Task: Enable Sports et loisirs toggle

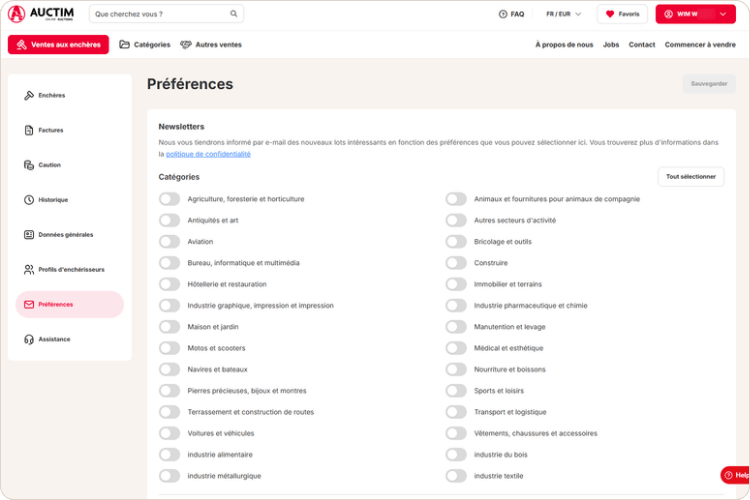Action: pos(456,390)
